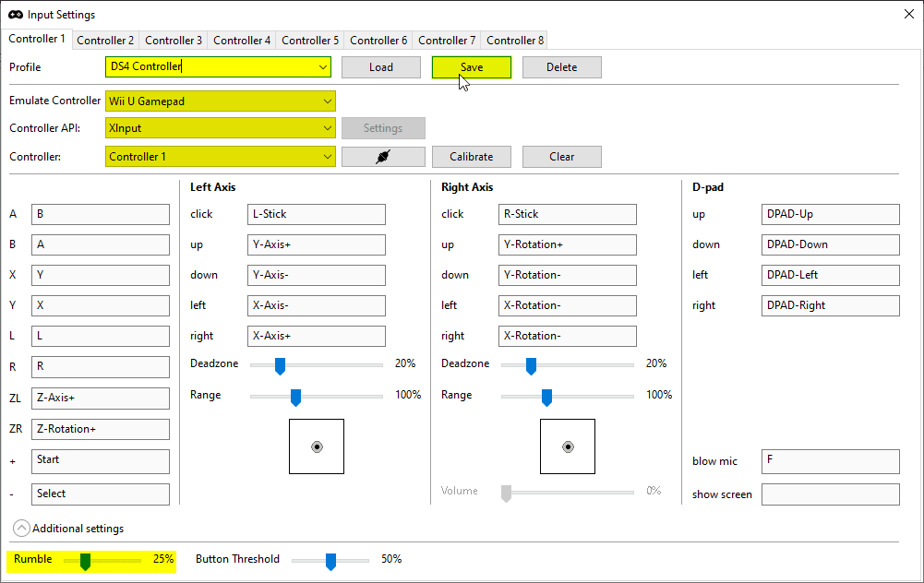Image resolution: width=924 pixels, height=583 pixels.
Task: Collapse the Additional settings section
Action: 21,529
